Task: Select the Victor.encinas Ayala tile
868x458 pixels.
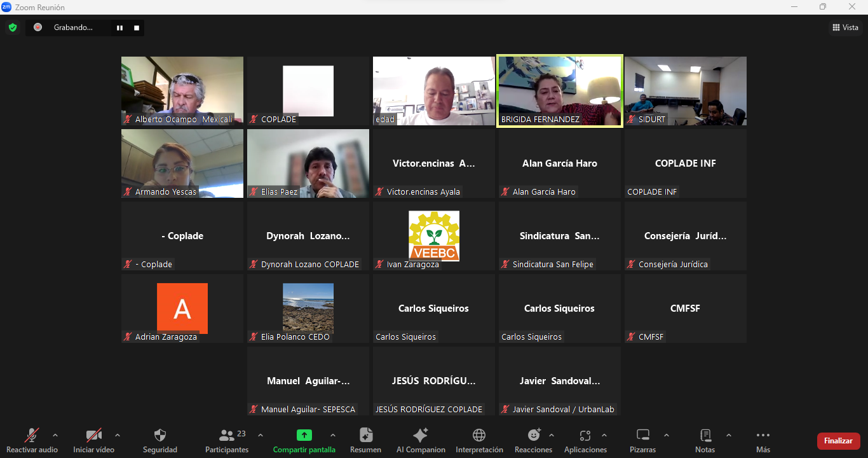Action: click(434, 163)
